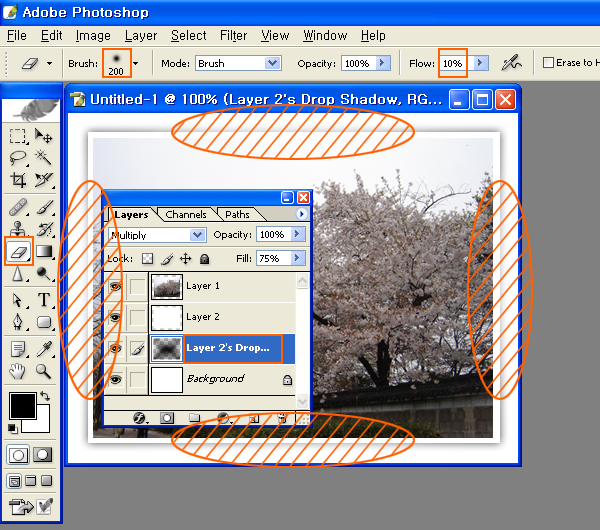Click the foreground color swatch
Viewport: 600px width, 530px height.
pyautogui.click(x=23, y=405)
